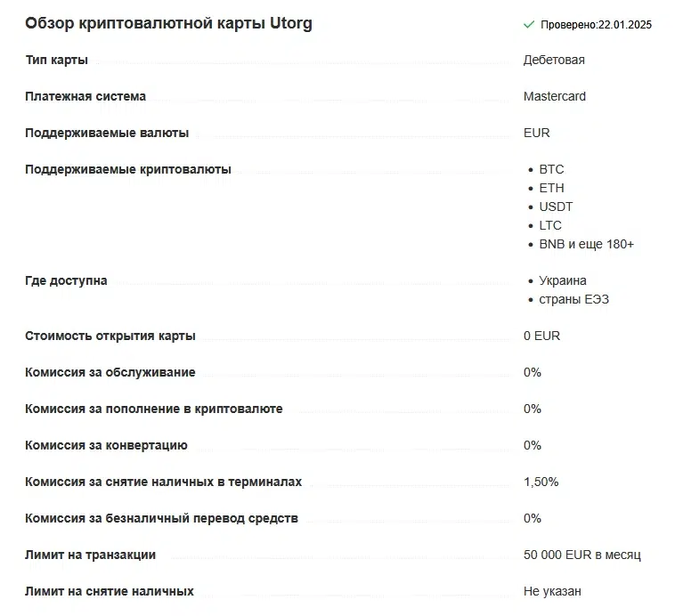
Task: Click the 'USDT' list item
Action: (x=556, y=207)
